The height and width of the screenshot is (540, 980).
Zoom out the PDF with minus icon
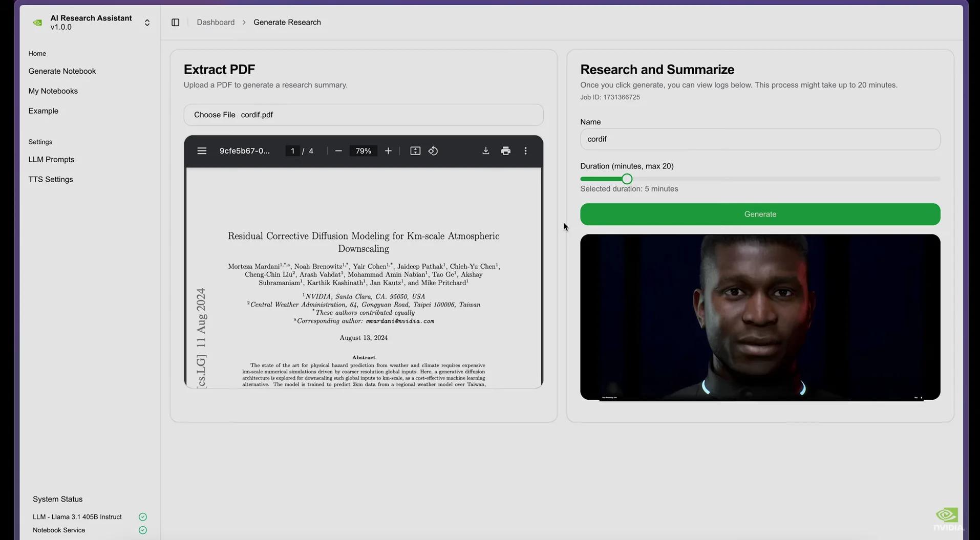338,151
